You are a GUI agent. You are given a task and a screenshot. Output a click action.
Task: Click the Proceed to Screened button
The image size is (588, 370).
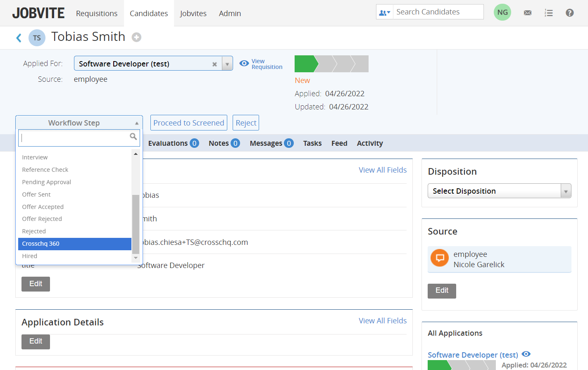(188, 123)
